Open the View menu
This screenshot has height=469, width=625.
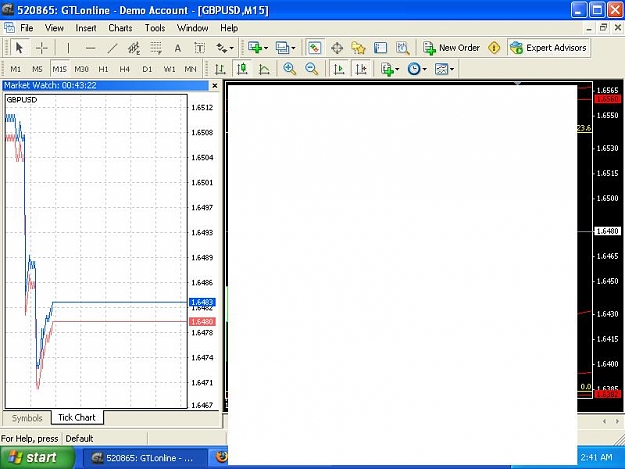[54, 28]
